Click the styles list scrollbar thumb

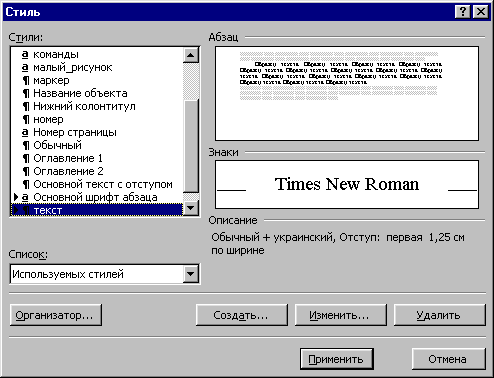click(x=191, y=146)
